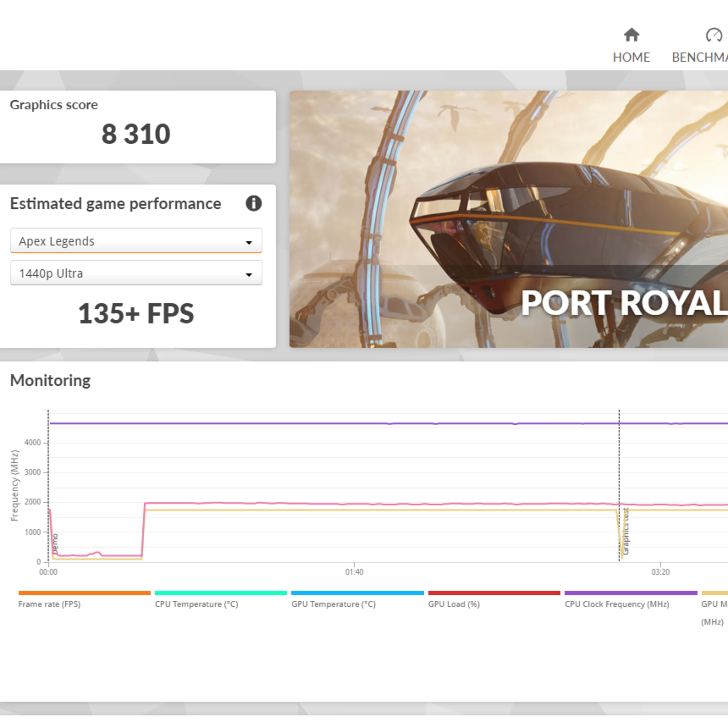Click the blue GPU Temperature color bar

(358, 593)
